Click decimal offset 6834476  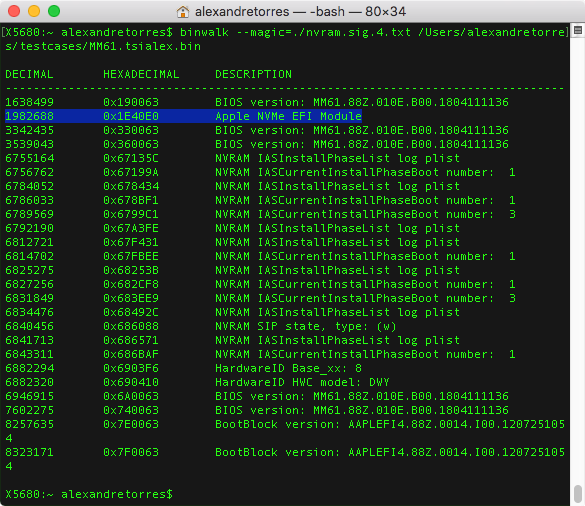point(29,312)
